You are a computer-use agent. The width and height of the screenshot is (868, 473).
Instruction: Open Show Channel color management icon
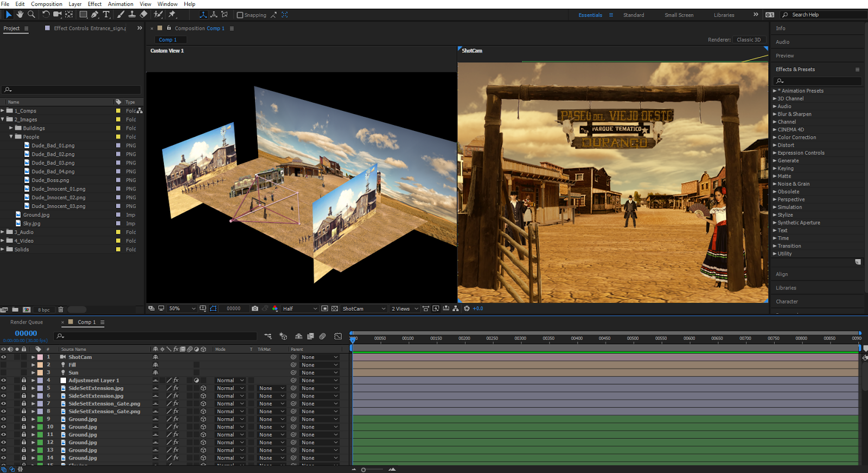click(x=275, y=308)
